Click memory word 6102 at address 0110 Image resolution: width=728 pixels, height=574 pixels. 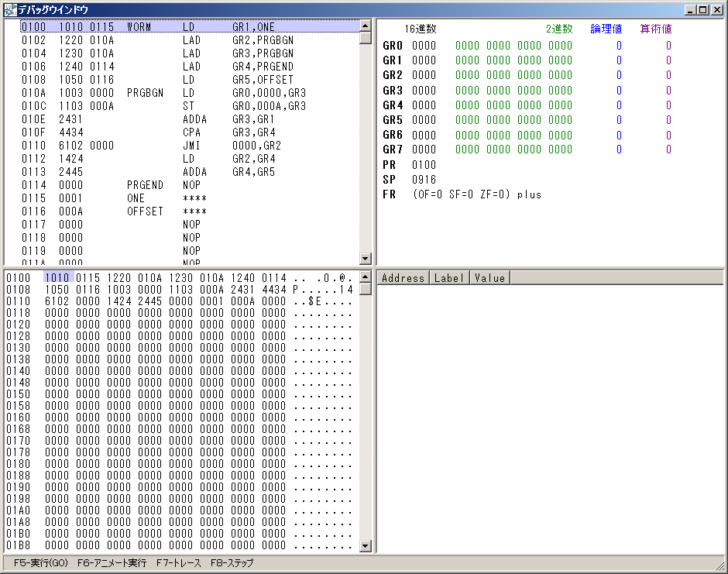tap(57, 301)
